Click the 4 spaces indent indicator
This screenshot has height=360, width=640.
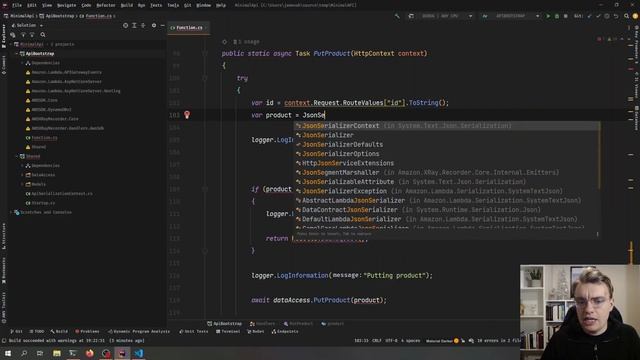[410, 340]
